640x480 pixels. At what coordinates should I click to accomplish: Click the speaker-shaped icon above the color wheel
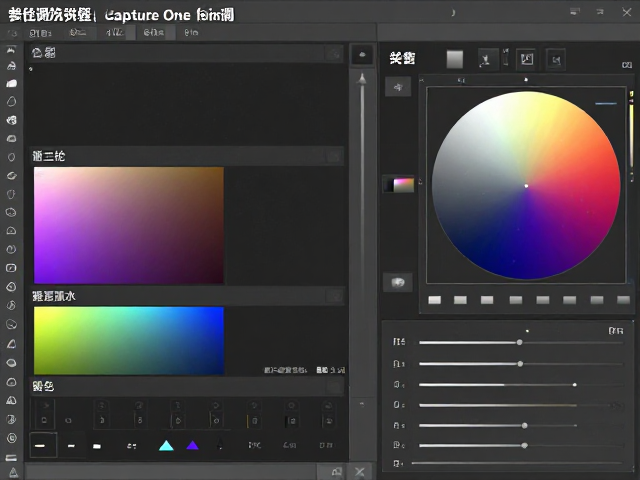pyautogui.click(x=556, y=60)
